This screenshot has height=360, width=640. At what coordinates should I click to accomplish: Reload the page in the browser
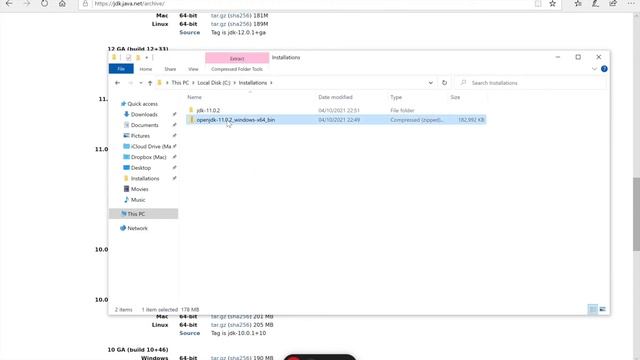click(44, 3)
